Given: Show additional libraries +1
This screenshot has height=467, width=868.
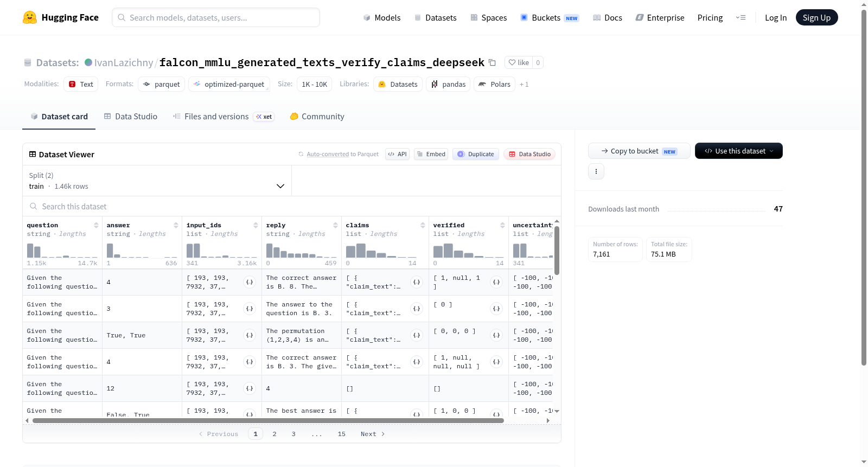Looking at the screenshot, I should [x=524, y=84].
